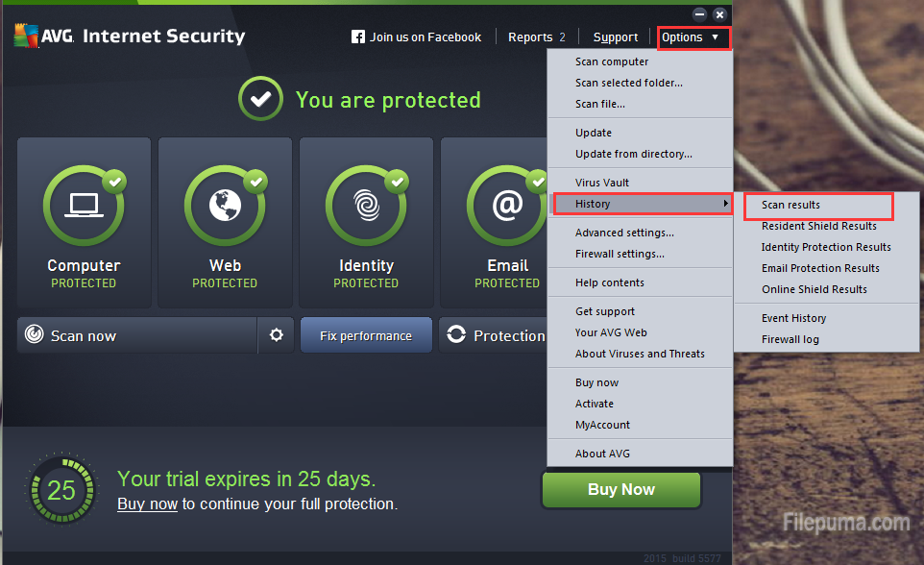Click the green Buy Now button
Screen dimensions: 924x565
[620, 489]
